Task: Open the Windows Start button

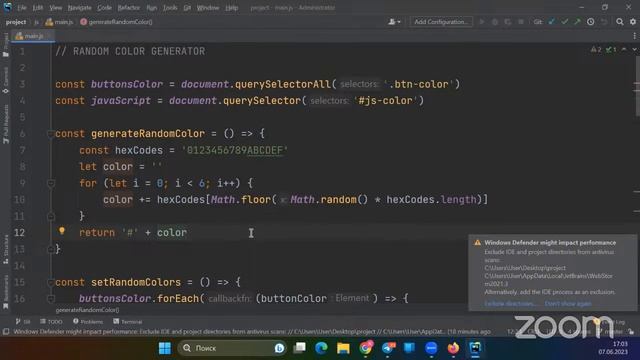Action: click(165, 348)
